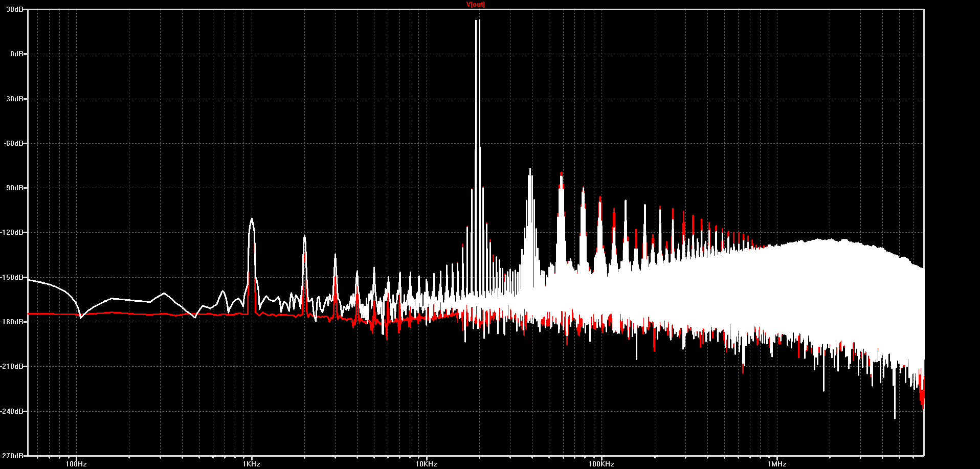Click the -90dB vertical axis label
The width and height of the screenshot is (980, 469).
[x=14, y=188]
